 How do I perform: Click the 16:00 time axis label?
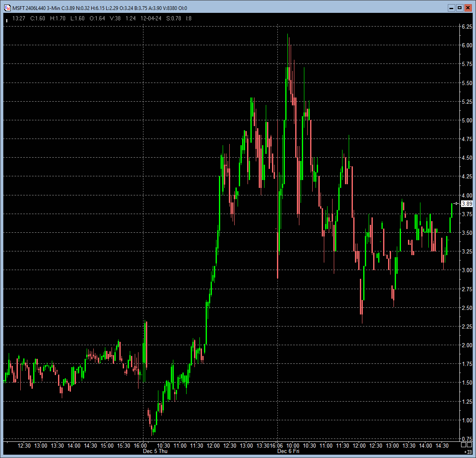[140, 446]
